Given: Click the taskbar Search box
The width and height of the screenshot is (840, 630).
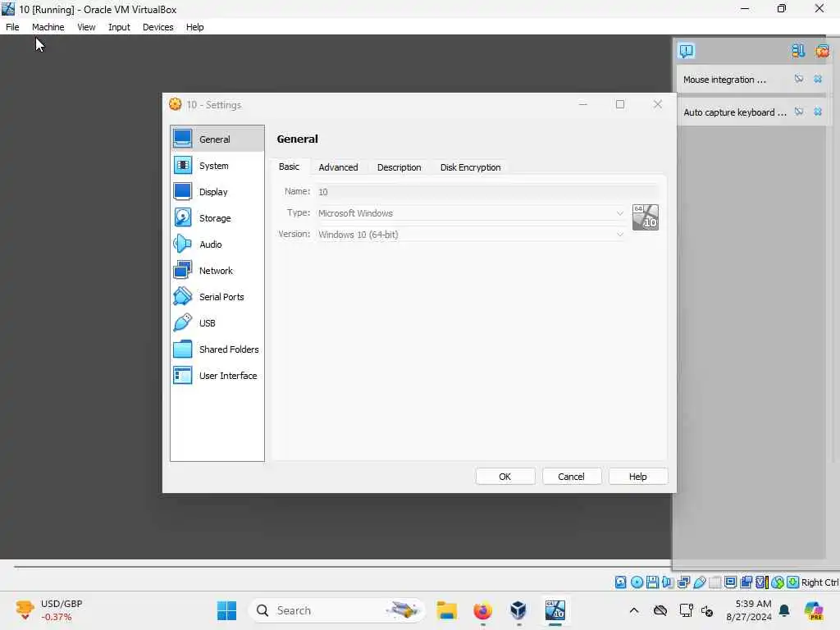Looking at the screenshot, I should [336, 610].
